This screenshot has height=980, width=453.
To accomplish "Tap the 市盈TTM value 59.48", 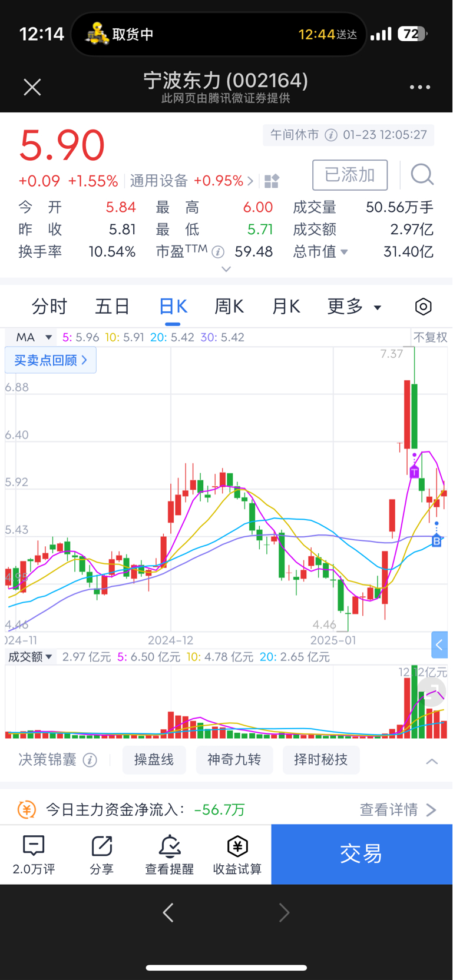I will point(254,252).
